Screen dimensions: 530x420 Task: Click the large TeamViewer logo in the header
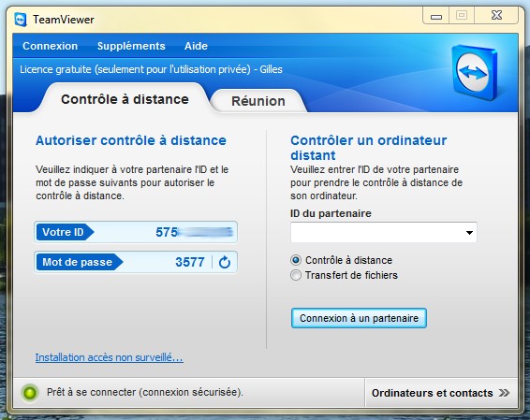475,72
